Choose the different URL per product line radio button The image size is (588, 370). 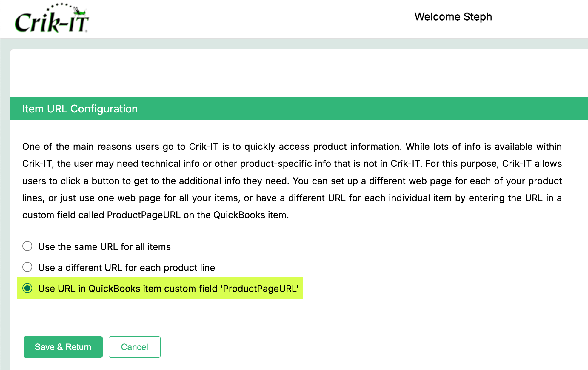[x=27, y=267]
